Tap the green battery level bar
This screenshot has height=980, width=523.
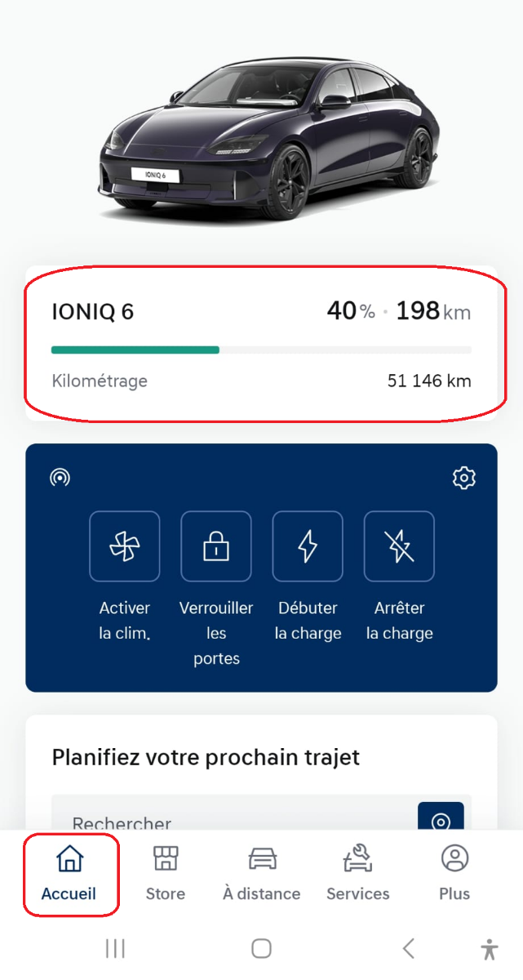coord(135,350)
